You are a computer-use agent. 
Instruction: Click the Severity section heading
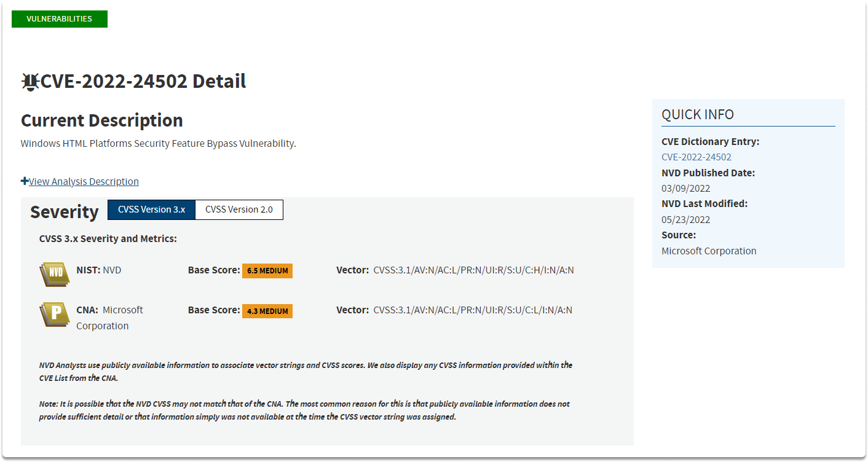(x=65, y=212)
